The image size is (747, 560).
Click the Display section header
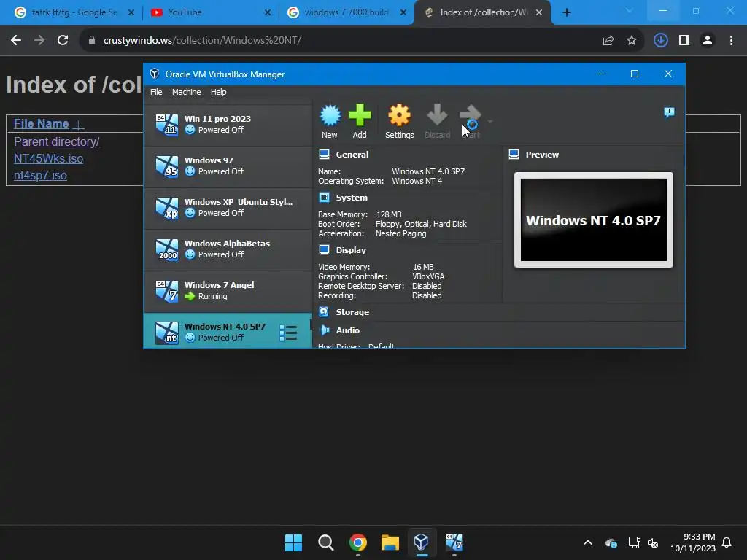tap(351, 250)
